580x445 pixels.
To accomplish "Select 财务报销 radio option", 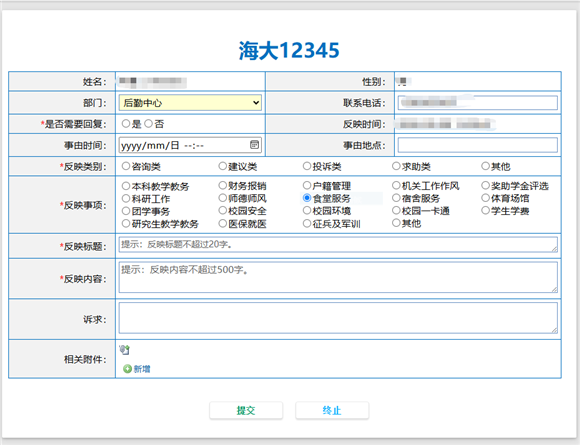I will pyautogui.click(x=222, y=185).
